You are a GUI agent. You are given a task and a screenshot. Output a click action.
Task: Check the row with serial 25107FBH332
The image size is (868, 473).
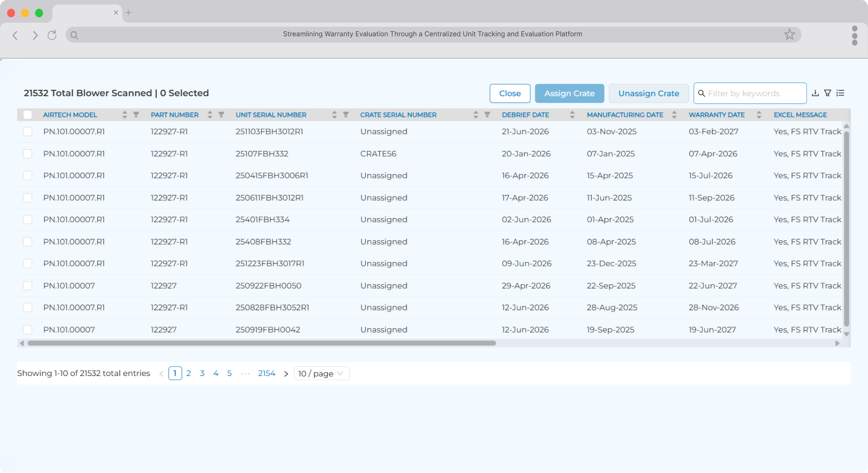(27, 153)
